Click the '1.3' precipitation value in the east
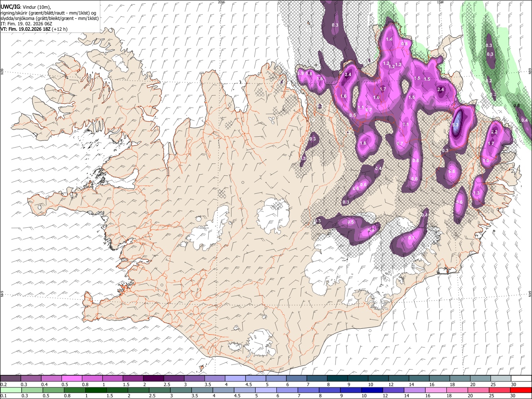The height and width of the screenshot is (399, 532). (x=476, y=193)
